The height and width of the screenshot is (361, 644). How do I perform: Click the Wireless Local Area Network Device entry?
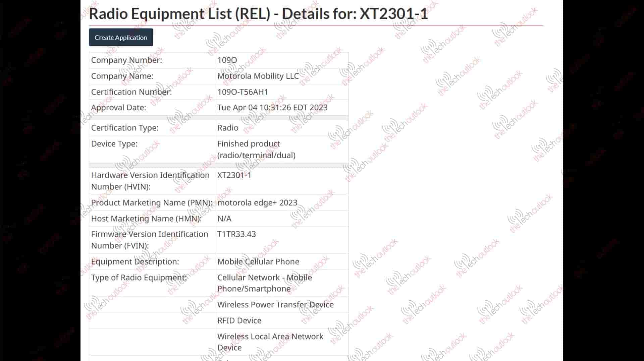(x=270, y=342)
